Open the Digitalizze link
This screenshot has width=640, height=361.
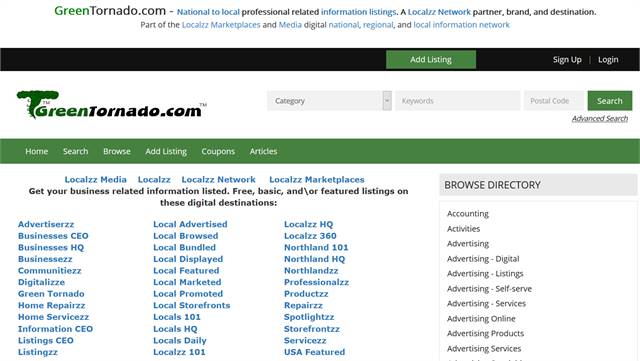point(41,282)
